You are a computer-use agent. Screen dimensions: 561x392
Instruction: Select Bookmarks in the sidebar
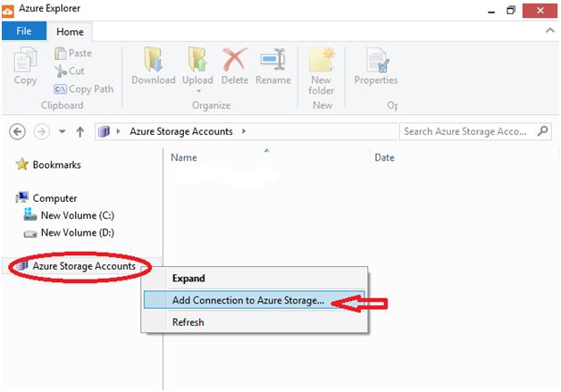pyautogui.click(x=56, y=165)
